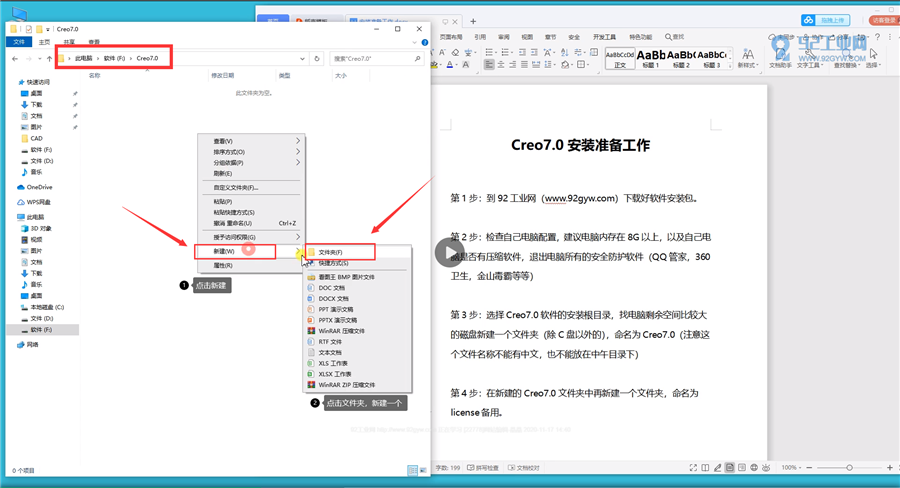
Task: Switch Explorer to large icons view
Action: pyautogui.click(x=423, y=470)
